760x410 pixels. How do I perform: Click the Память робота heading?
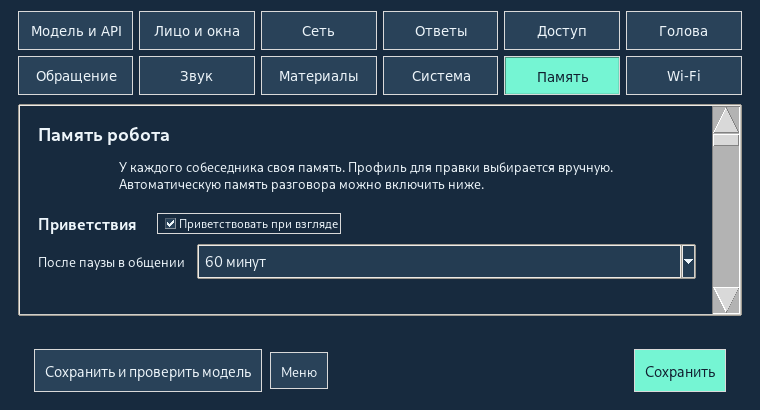pos(104,135)
